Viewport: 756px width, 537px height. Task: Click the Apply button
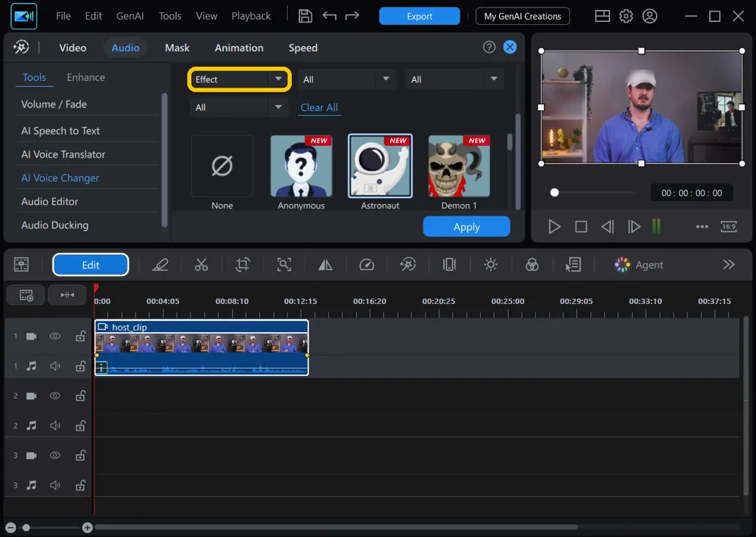click(x=466, y=226)
